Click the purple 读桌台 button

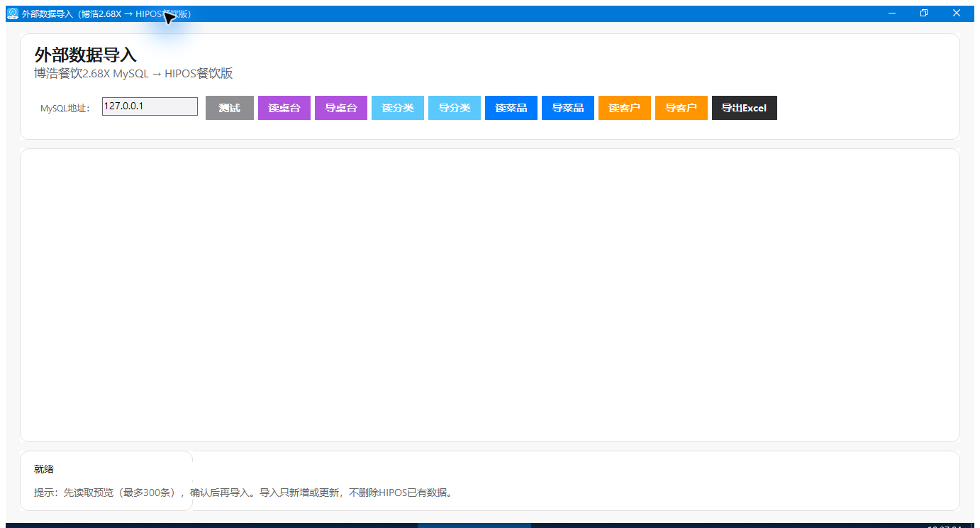tap(284, 108)
